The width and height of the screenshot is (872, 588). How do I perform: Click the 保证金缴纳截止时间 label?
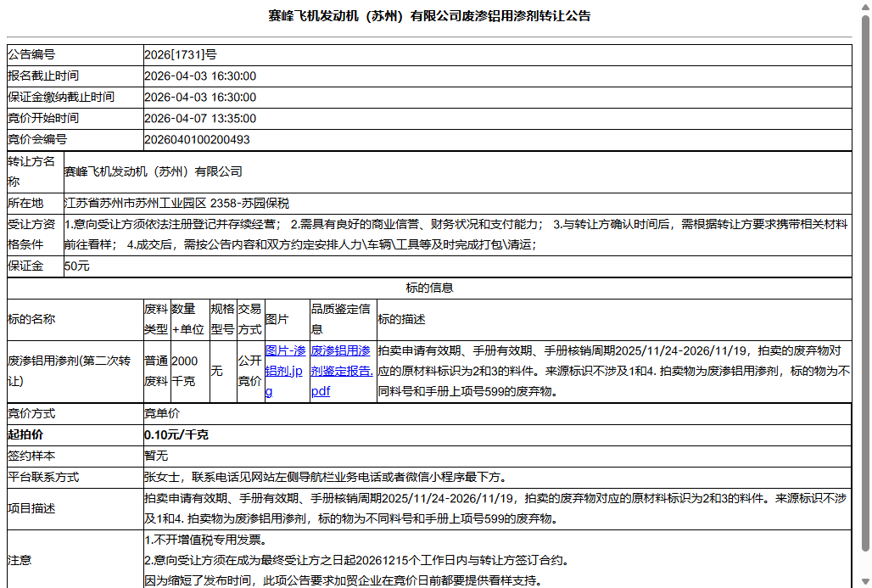click(x=60, y=97)
